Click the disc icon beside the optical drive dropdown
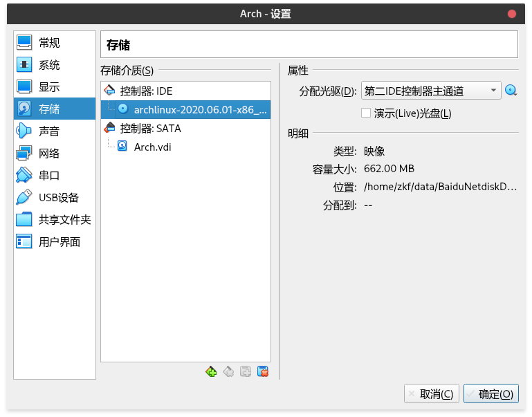Image resolution: width=532 pixels, height=417 pixels. [511, 91]
